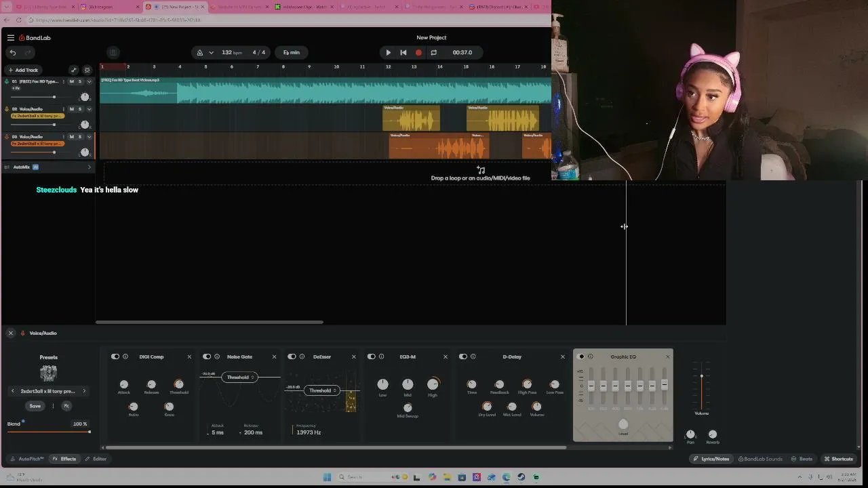Change the key from E♭ min
Viewport: 868px width, 488px height.
[x=292, y=52]
